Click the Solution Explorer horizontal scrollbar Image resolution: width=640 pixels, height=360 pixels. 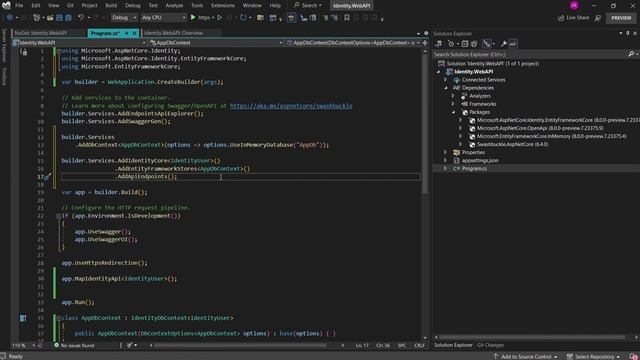(x=531, y=337)
